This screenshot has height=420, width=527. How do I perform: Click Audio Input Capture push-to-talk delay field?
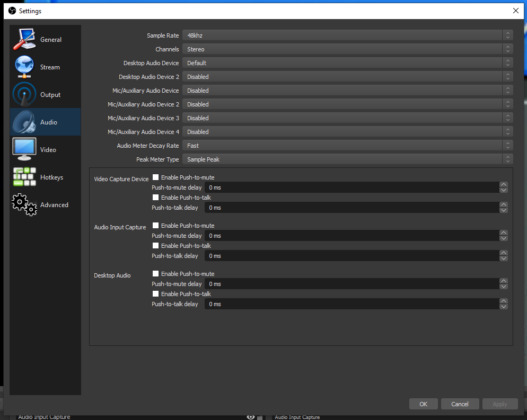click(x=352, y=256)
